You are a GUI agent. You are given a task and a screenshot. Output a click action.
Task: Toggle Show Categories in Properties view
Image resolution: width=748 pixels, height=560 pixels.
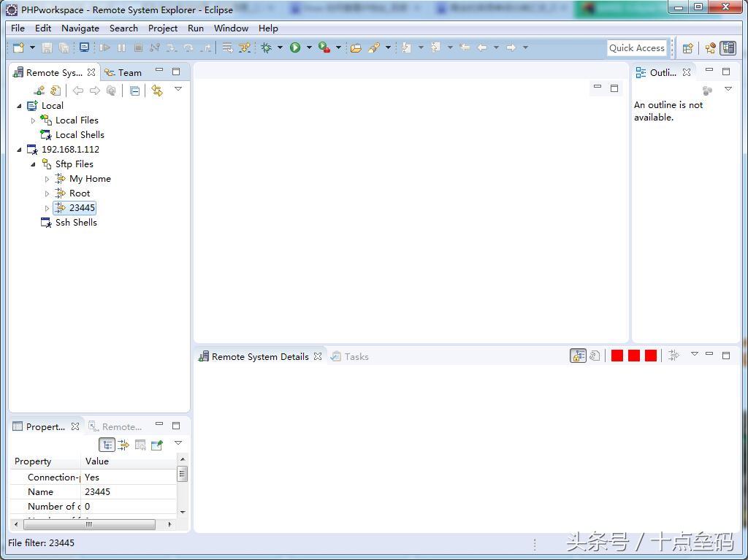click(107, 445)
